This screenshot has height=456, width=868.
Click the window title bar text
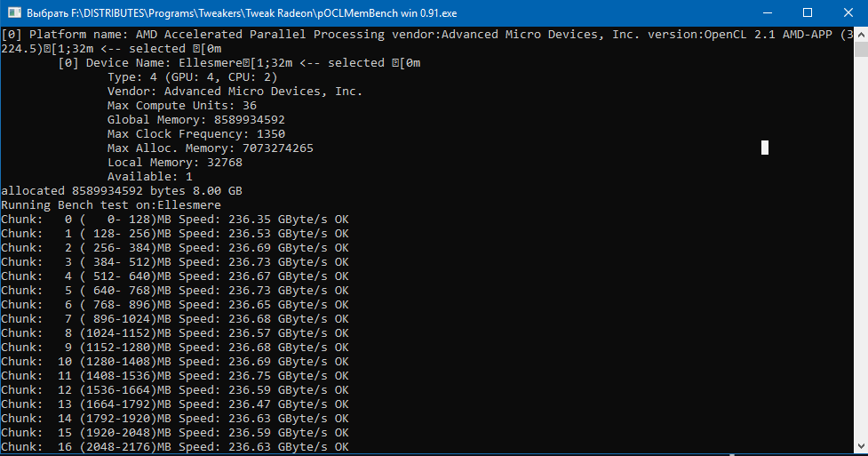click(x=240, y=12)
